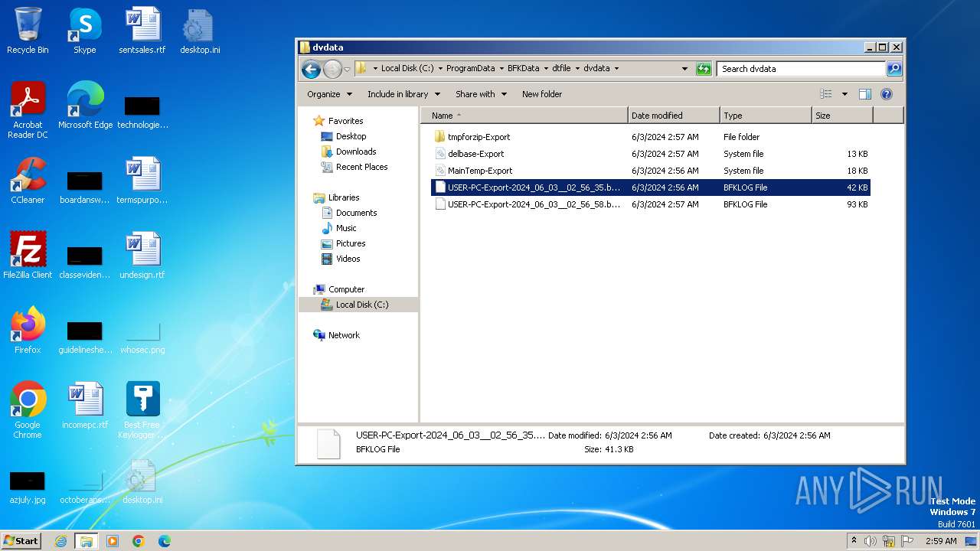Click the refresh button beside address bar

pos(704,69)
